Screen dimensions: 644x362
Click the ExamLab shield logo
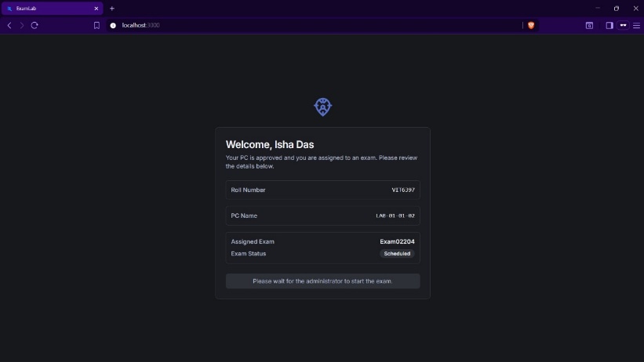322,107
